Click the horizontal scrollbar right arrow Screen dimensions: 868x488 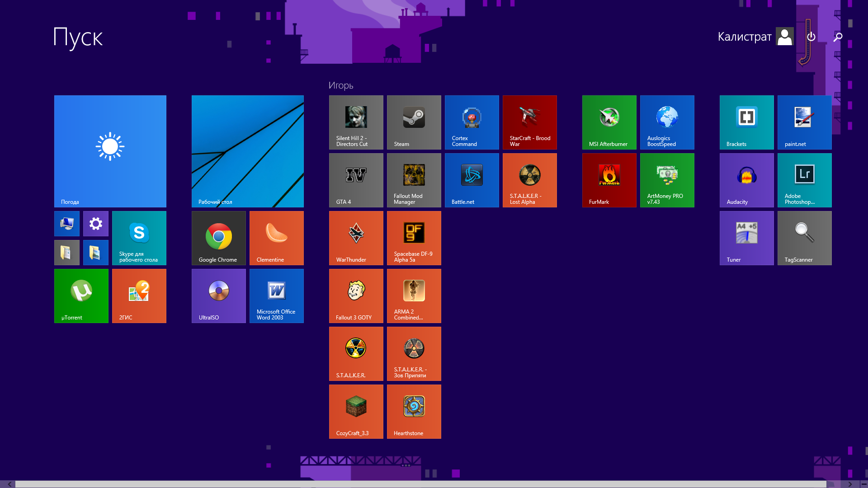850,484
